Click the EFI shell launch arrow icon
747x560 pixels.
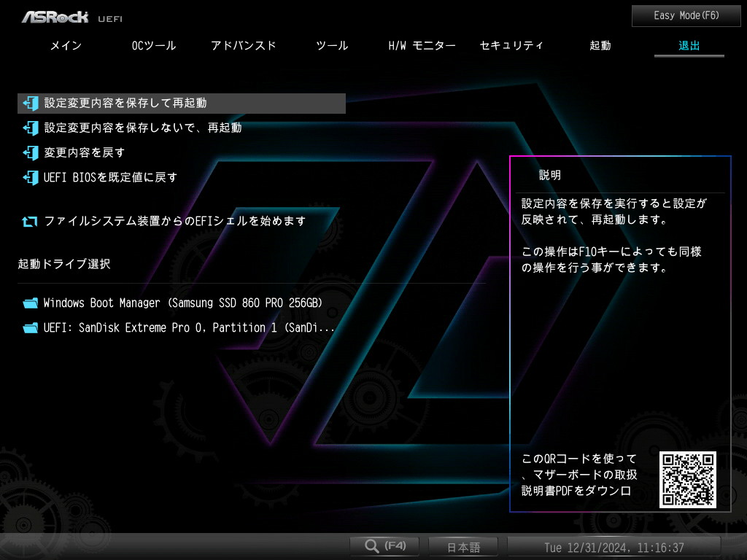click(x=29, y=222)
